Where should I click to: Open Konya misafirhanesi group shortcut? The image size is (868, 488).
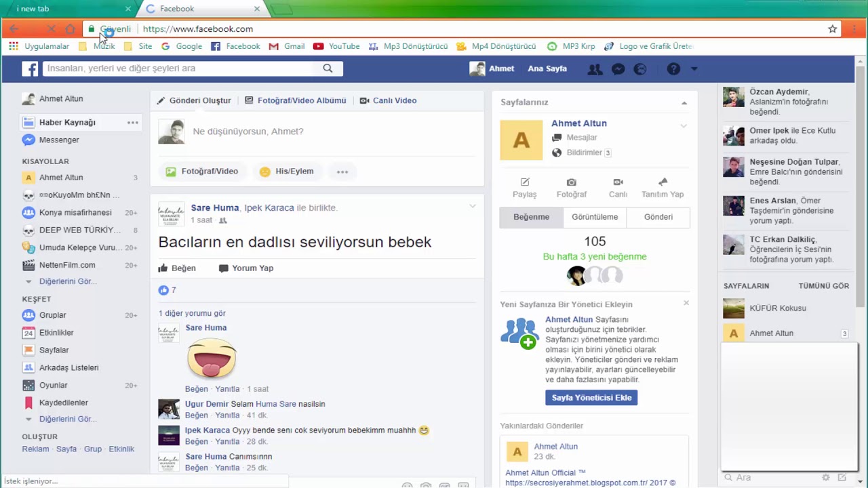click(x=75, y=212)
